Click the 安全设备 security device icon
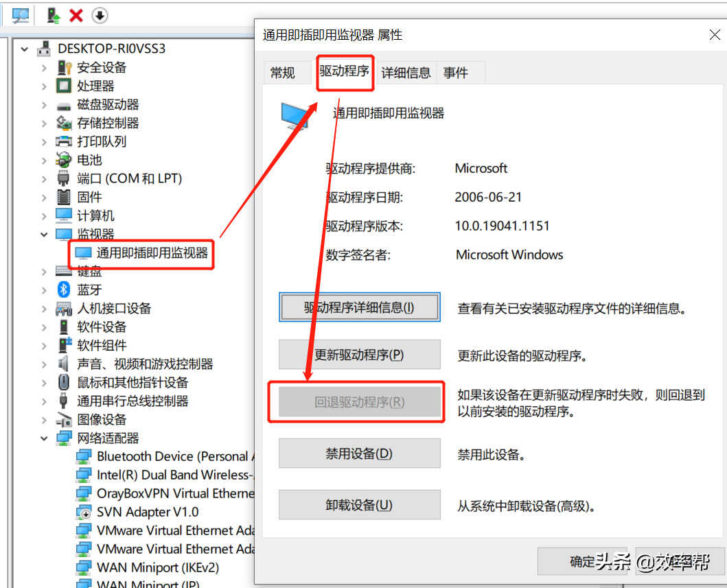This screenshot has height=588, width=727. [64, 67]
